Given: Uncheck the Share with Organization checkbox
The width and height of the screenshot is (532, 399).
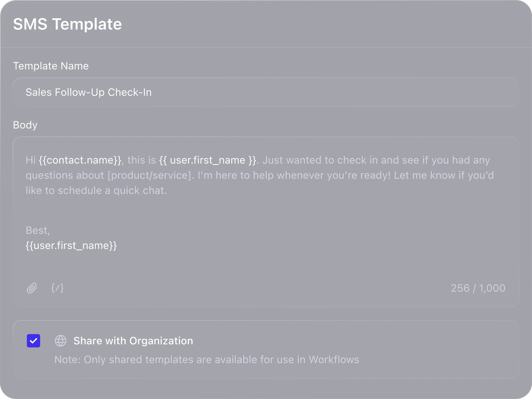Looking at the screenshot, I should [x=33, y=341].
